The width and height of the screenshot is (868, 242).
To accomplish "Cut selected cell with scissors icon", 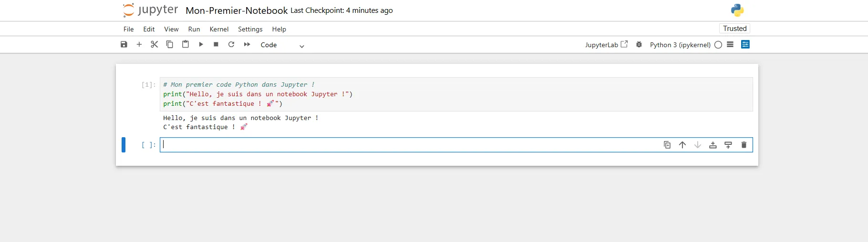I will coord(155,44).
